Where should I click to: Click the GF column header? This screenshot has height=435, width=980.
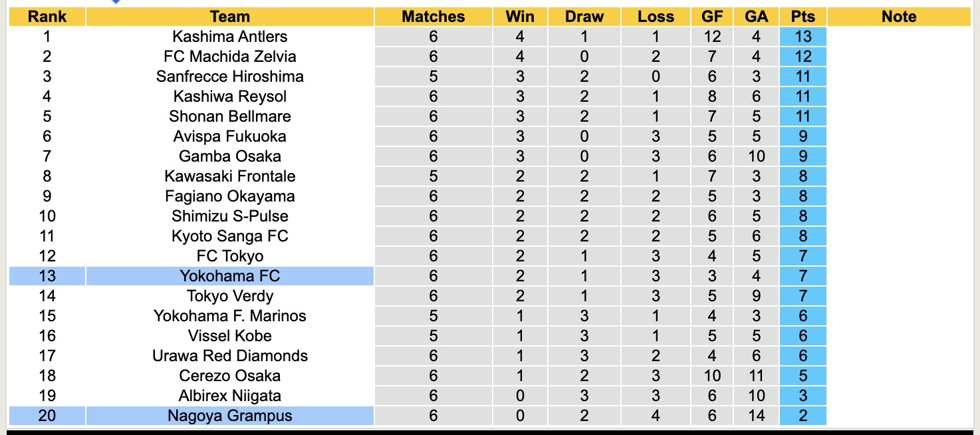pyautogui.click(x=713, y=17)
